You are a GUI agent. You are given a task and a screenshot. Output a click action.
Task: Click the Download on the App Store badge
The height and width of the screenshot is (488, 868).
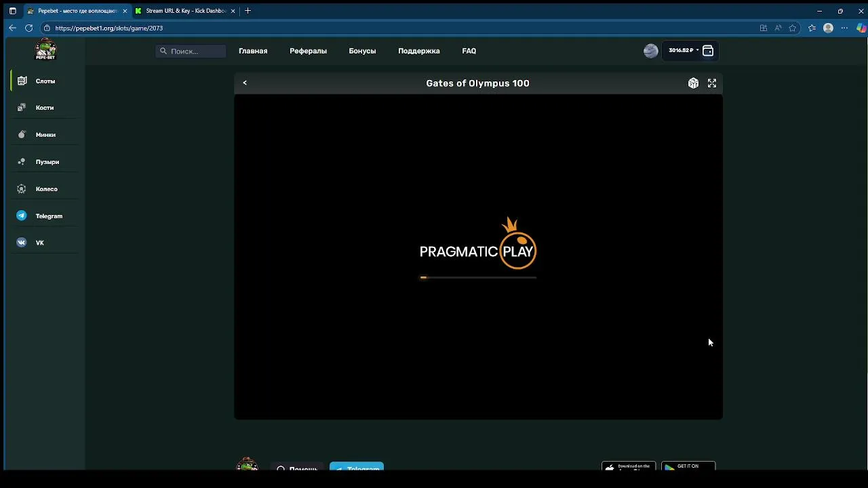pyautogui.click(x=629, y=466)
